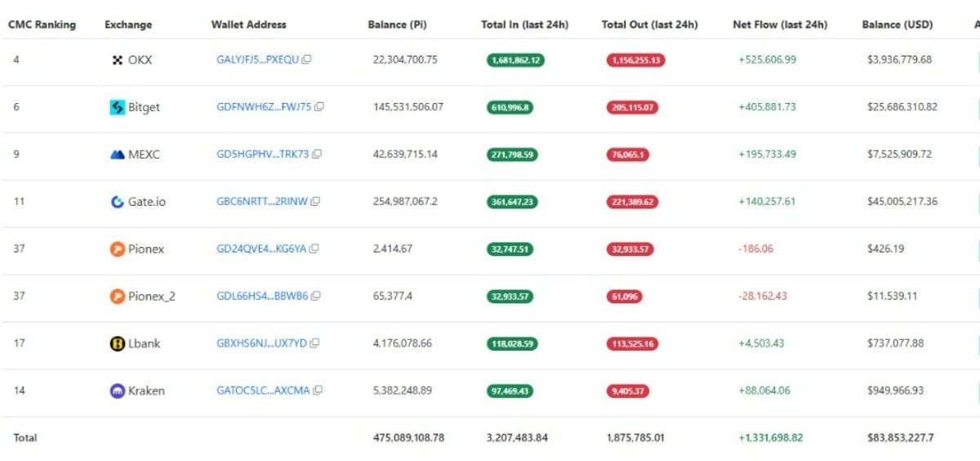Screen dimensions: 980x461
Task: Click MEXC total out badge 76,065.1
Action: coord(630,154)
